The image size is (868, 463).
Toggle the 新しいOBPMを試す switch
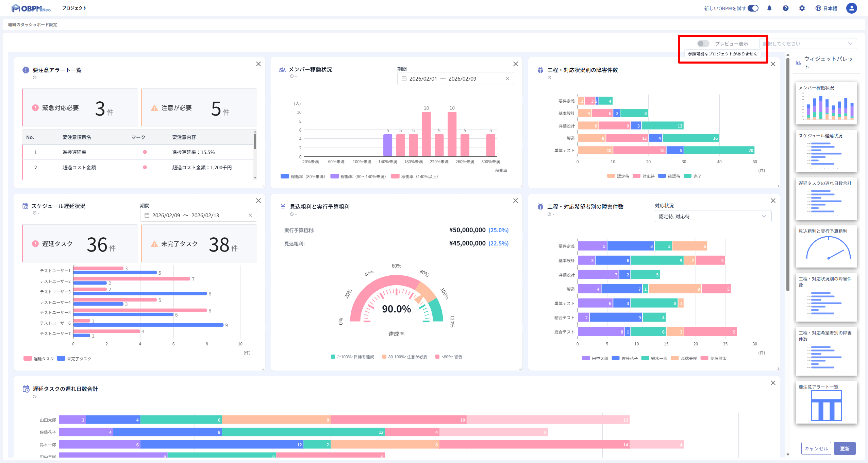point(753,8)
